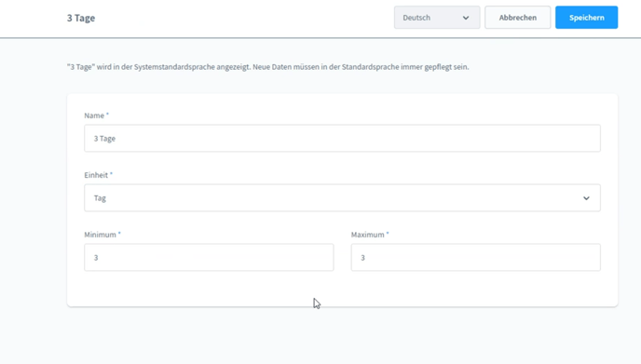Click the required asterisk next to Maximum
This screenshot has width=641, height=364.
pos(388,234)
